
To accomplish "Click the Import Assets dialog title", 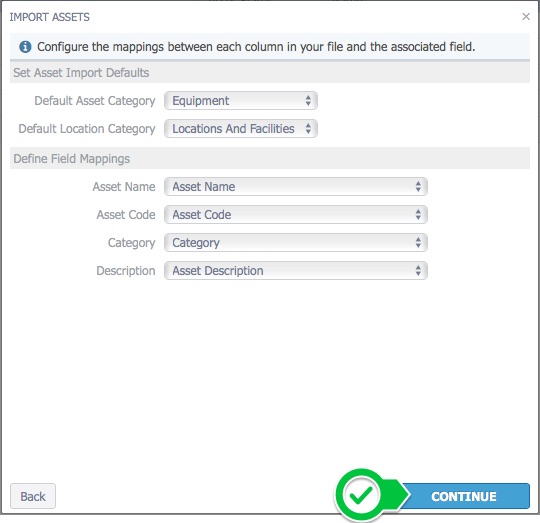I will coord(49,17).
